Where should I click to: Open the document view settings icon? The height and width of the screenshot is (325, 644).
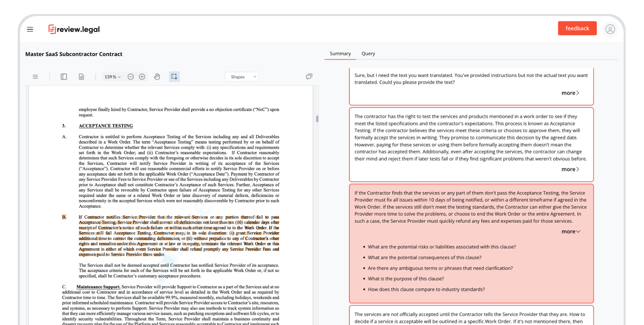81,77
